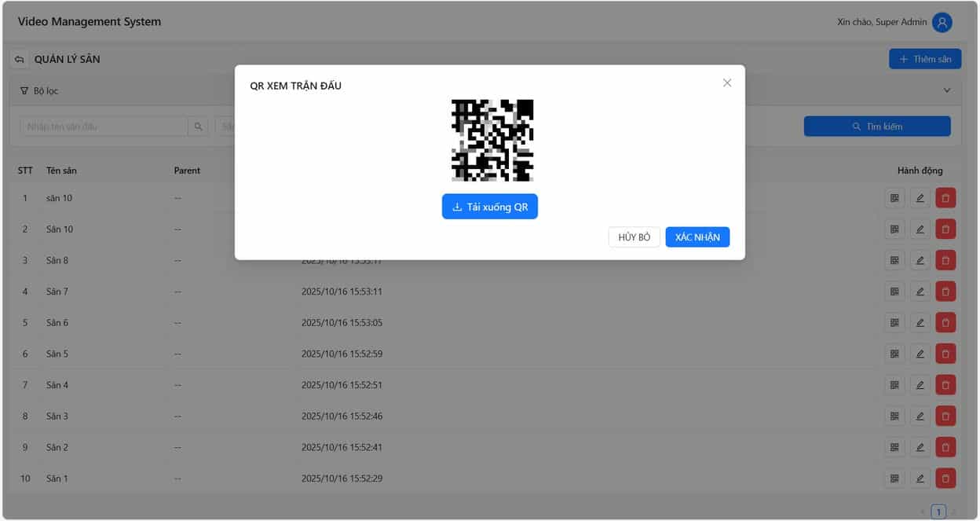This screenshot has height=521, width=980.
Task: Click the Nhập tên sân đấu input field
Action: pyautogui.click(x=103, y=127)
